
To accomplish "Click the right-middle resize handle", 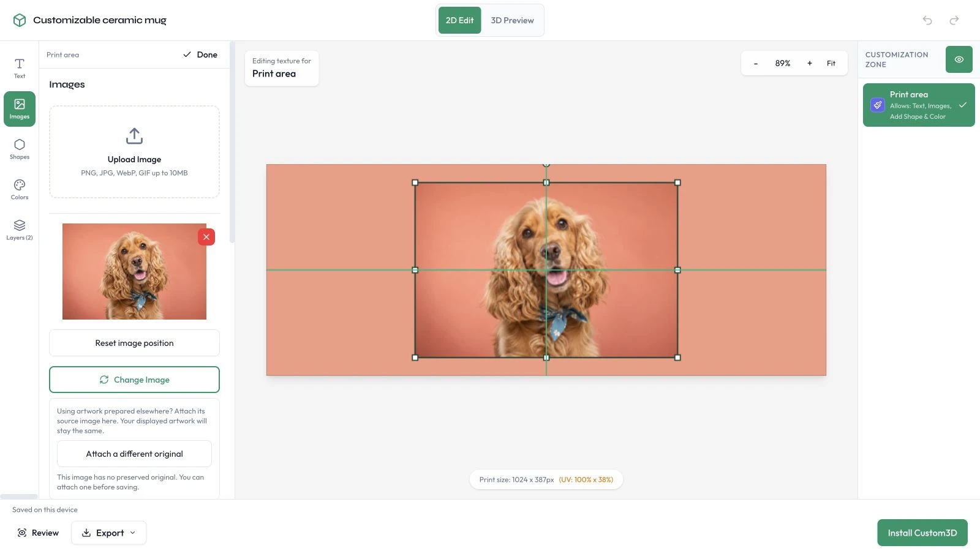I will [677, 270].
